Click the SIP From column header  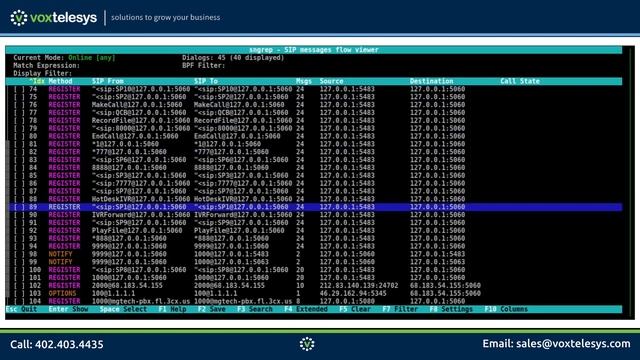108,81
